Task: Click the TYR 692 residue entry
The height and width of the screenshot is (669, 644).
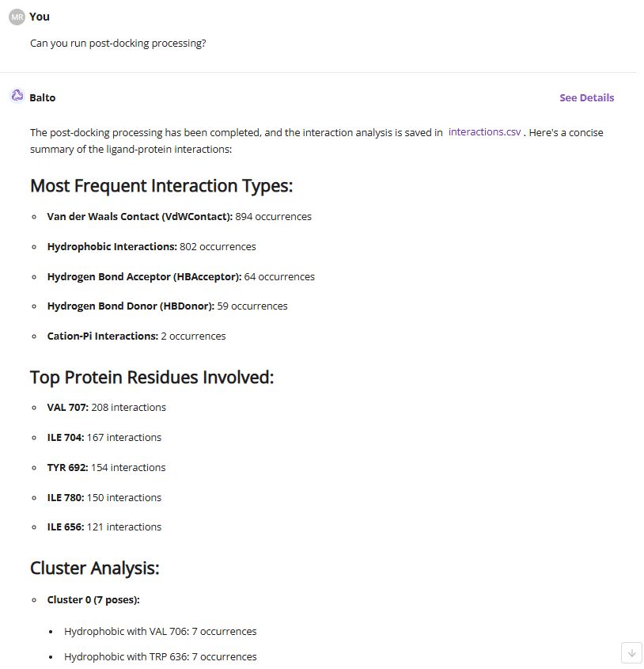Action: pos(106,467)
